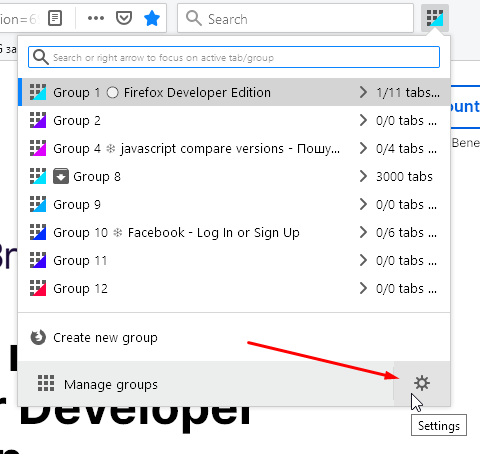Switch to Group 2
The width and height of the screenshot is (480, 454).
pyautogui.click(x=234, y=120)
